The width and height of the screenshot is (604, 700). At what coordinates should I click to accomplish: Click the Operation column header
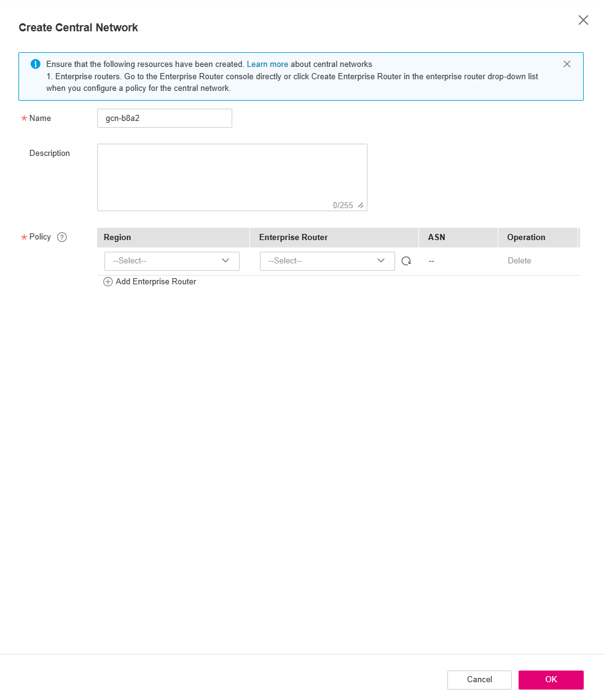pos(526,238)
